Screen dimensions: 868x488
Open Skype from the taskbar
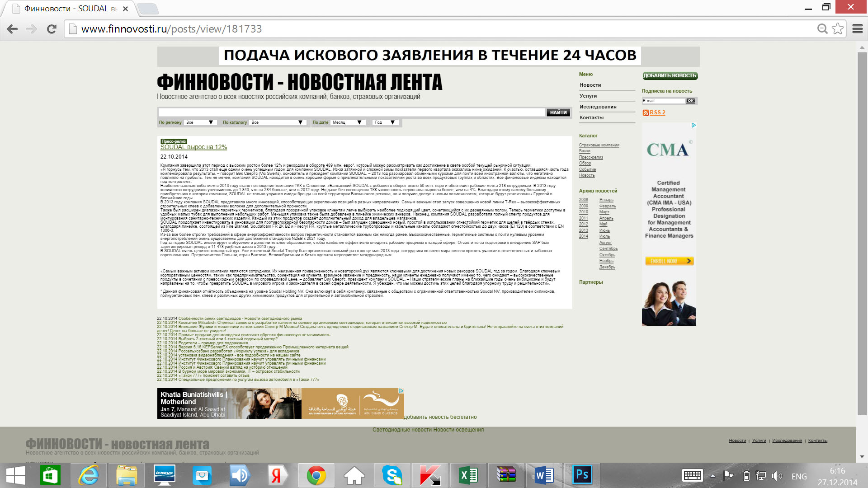[392, 475]
